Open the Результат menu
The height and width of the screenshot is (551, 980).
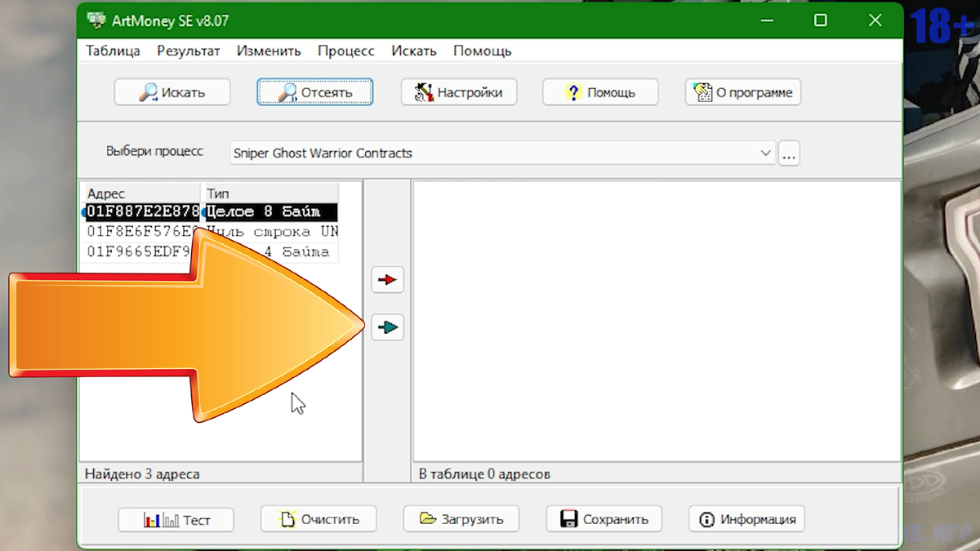189,51
